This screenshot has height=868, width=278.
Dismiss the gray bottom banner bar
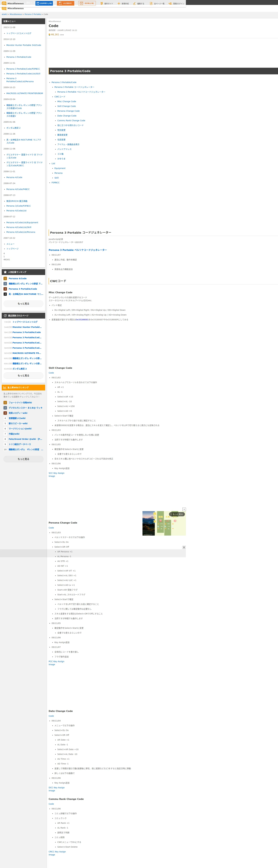(184, 547)
